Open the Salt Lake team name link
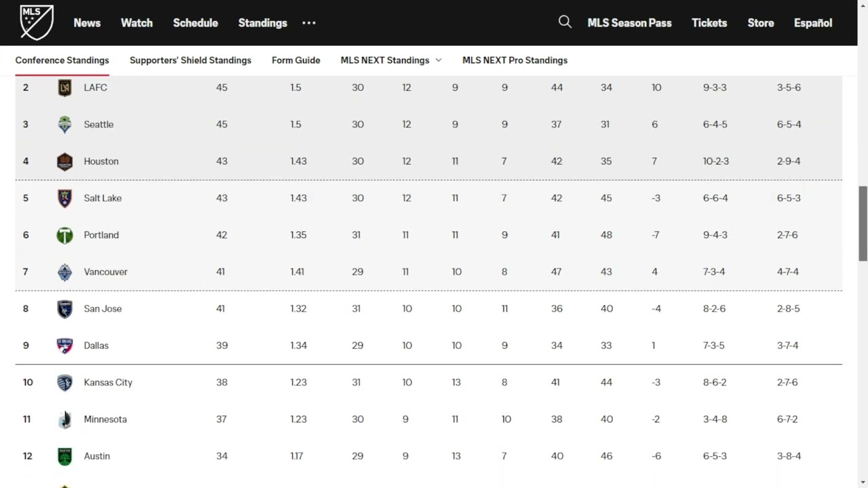Screen dimensions: 868x488 [x=102, y=198]
